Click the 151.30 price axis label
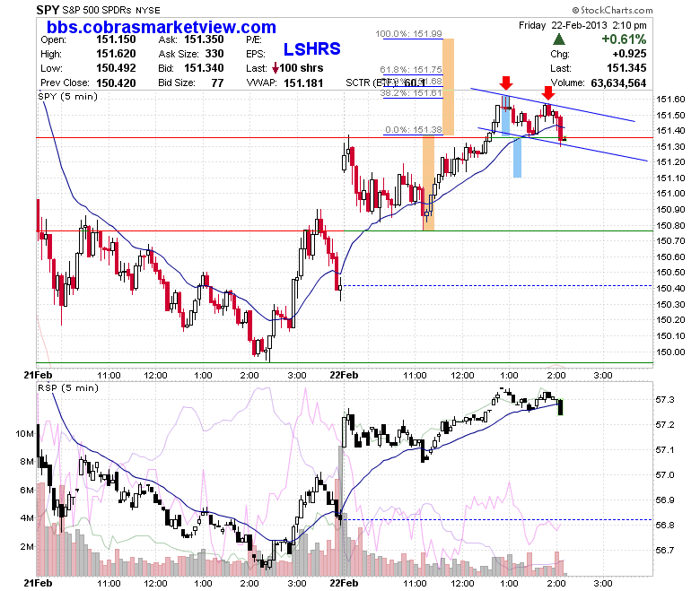Image resolution: width=700 pixels, height=591 pixels. pyautogui.click(x=670, y=146)
